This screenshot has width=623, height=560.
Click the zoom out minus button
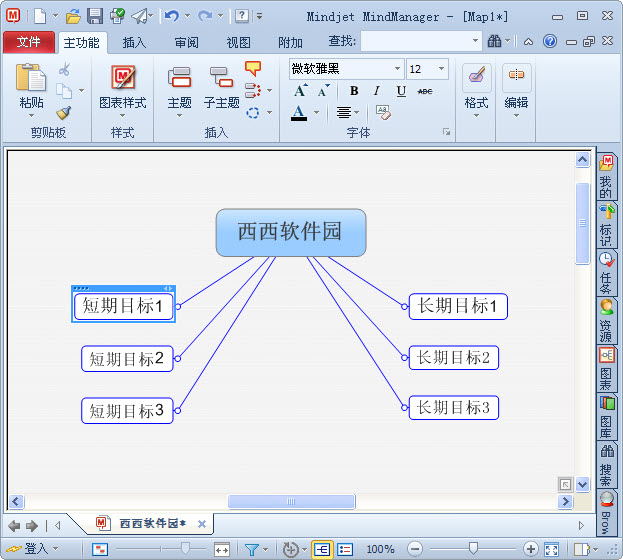[x=415, y=549]
